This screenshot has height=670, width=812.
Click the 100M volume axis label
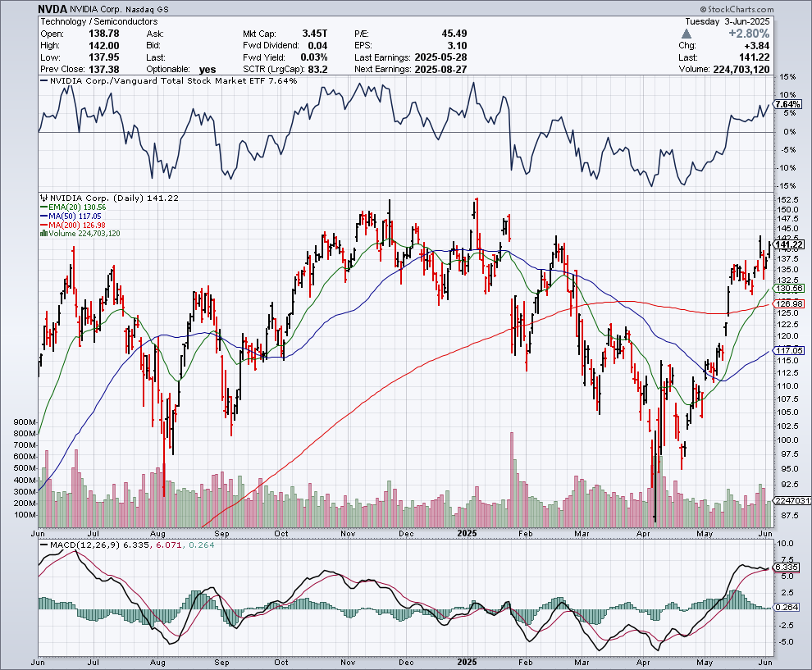(25, 515)
